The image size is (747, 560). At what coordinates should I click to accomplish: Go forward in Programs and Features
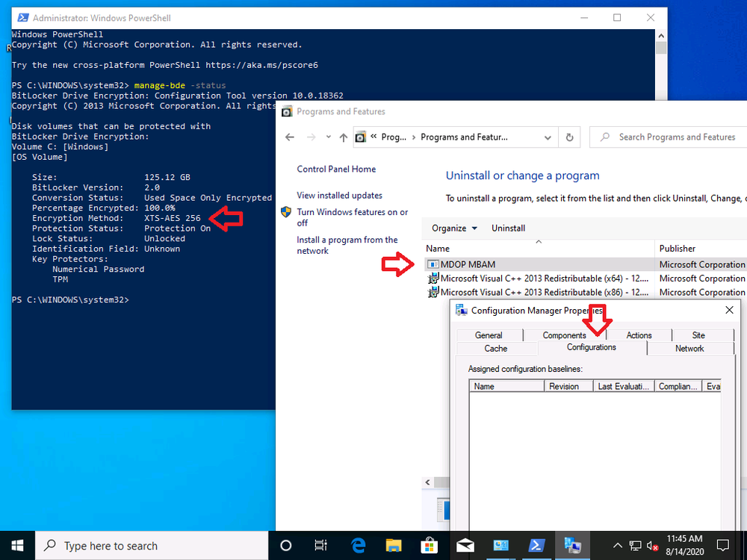[311, 137]
